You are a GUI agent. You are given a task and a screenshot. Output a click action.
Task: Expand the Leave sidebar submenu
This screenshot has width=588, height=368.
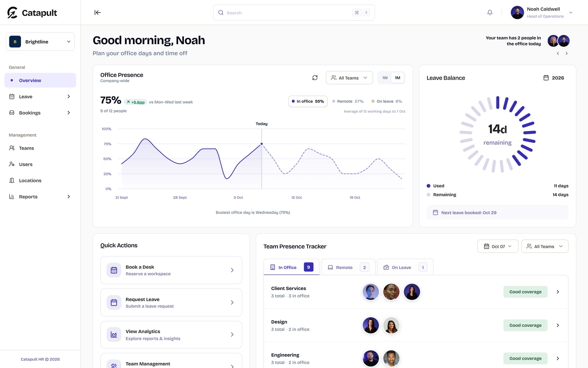point(69,96)
